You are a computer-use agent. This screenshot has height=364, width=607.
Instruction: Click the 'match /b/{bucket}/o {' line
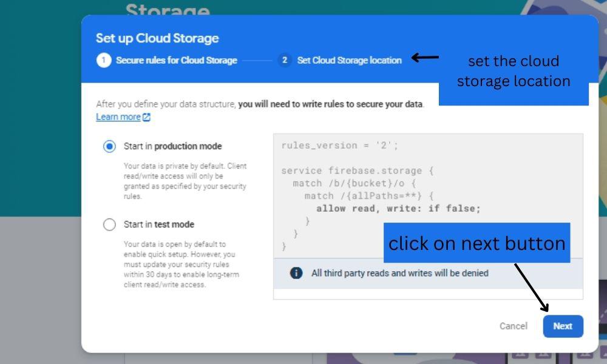(x=354, y=183)
